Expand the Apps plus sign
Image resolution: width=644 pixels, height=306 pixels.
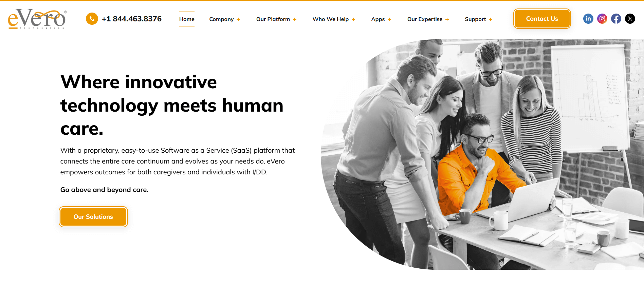click(389, 19)
